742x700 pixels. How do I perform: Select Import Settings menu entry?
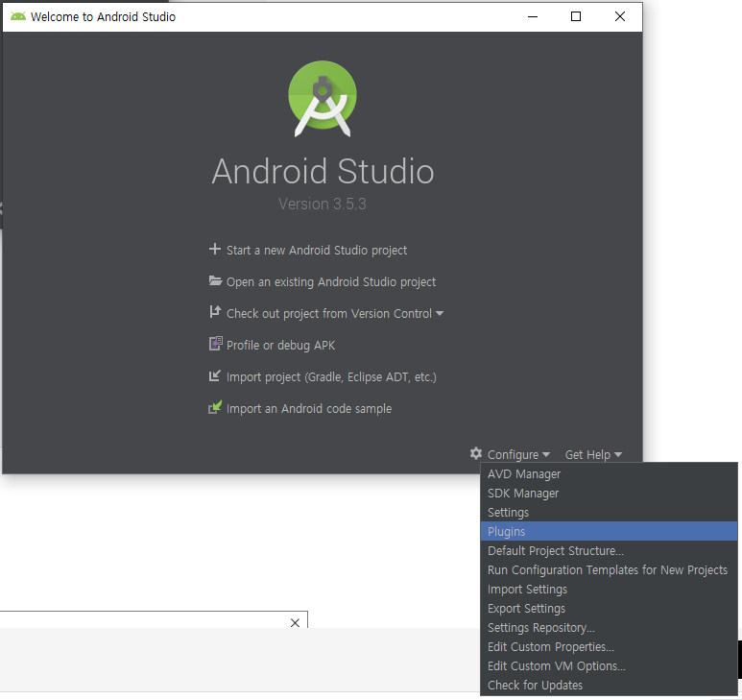point(609,590)
